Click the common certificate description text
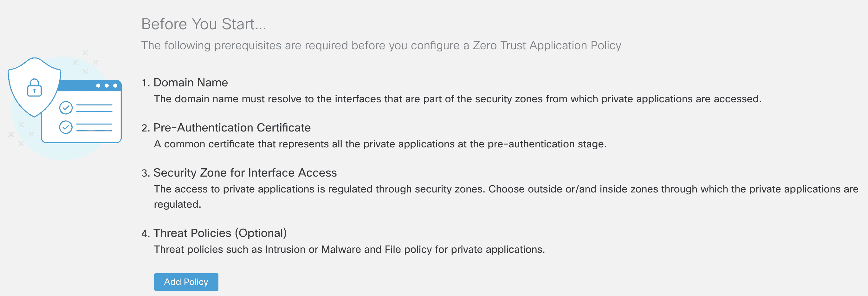 point(380,144)
